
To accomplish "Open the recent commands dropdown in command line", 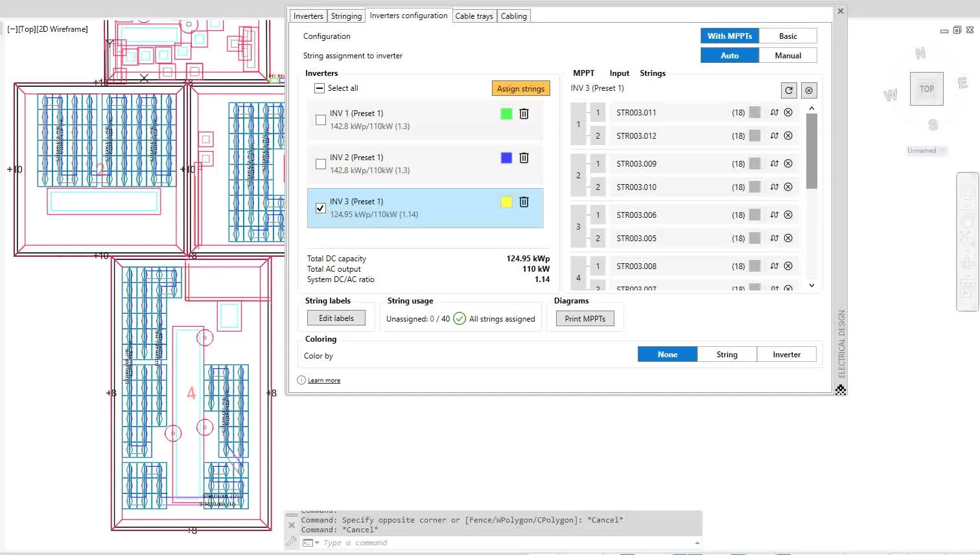I will click(x=310, y=543).
